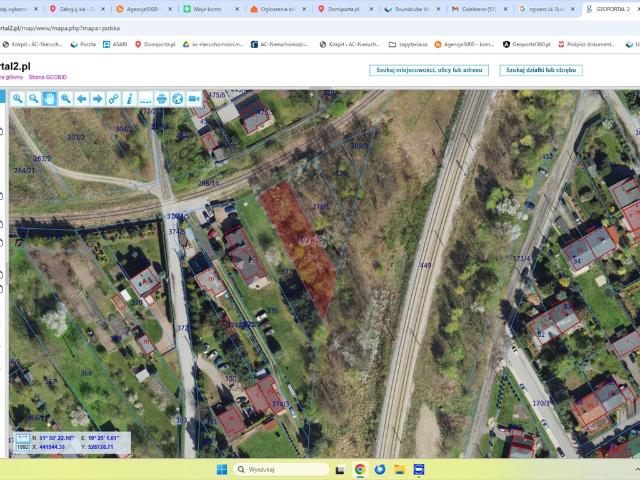Image resolution: width=640 pixels, height=480 pixels.
Task: Click the browser address bar URL
Action: click(x=60, y=28)
